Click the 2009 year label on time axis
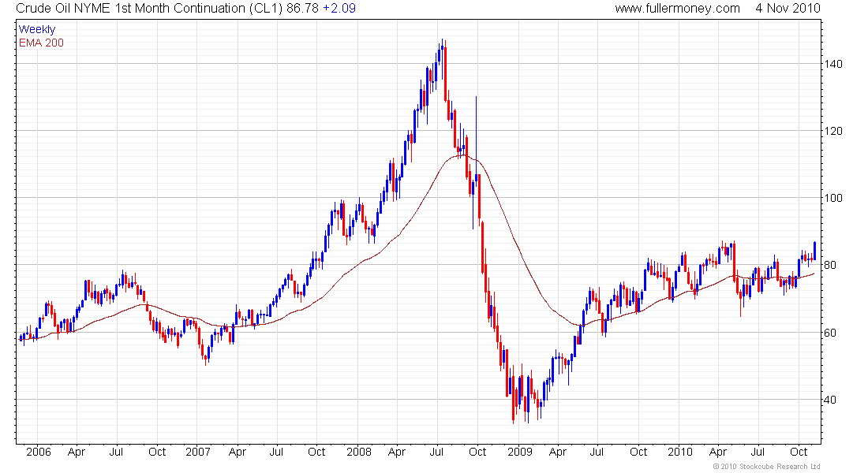This screenshot has width=868, height=473. click(x=520, y=452)
